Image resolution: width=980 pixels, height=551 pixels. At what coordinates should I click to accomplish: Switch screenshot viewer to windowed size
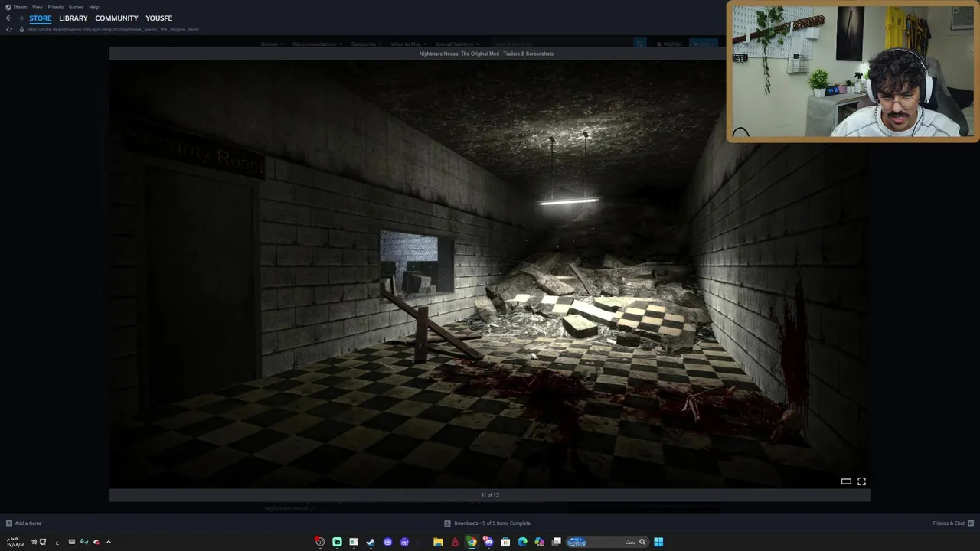coord(846,481)
